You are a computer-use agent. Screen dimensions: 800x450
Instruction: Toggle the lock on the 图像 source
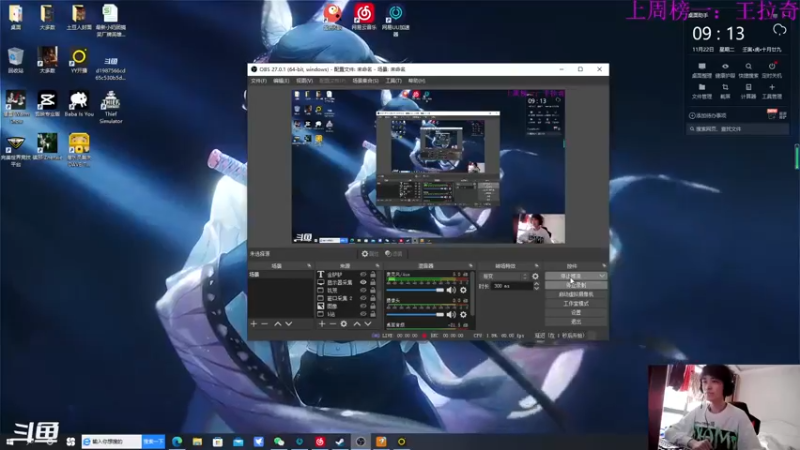[x=373, y=306]
